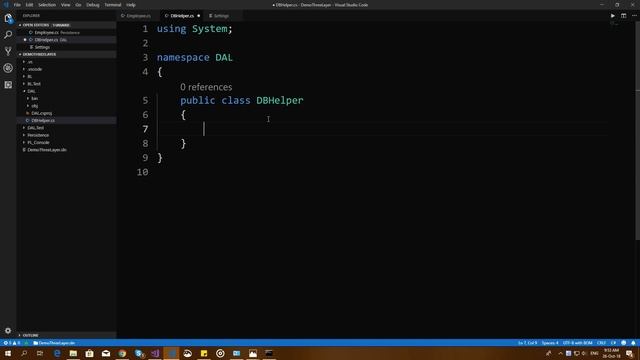Open the Debug menu

pos(93,5)
